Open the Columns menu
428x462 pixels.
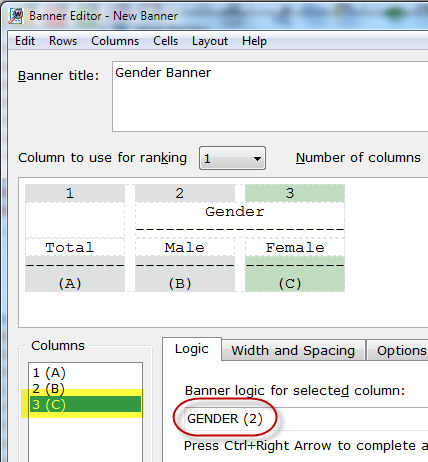click(x=115, y=41)
